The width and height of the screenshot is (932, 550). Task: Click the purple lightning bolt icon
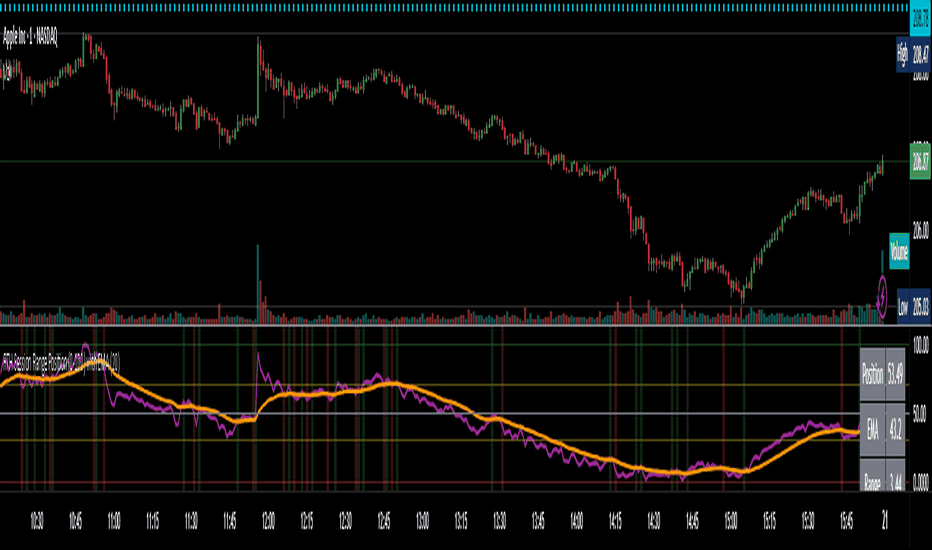pyautogui.click(x=882, y=296)
